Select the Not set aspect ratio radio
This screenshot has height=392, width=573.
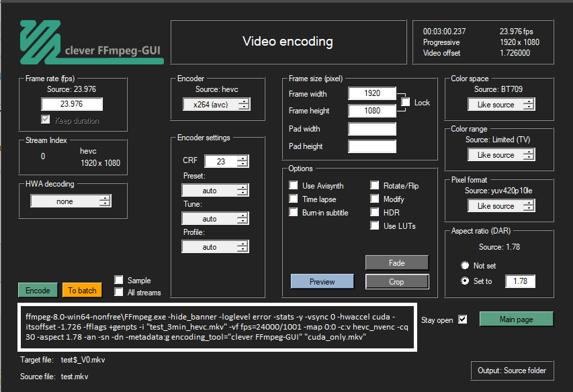pyautogui.click(x=465, y=265)
